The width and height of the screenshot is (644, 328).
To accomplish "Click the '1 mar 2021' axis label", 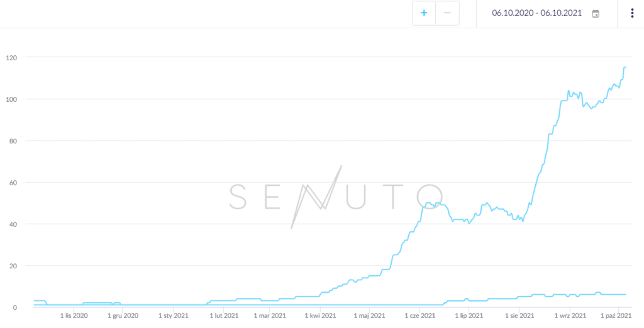I will coord(270,316).
